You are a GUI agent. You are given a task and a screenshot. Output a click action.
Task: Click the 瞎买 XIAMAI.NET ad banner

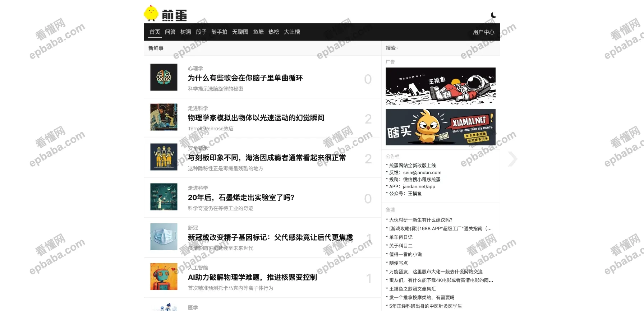pyautogui.click(x=441, y=127)
